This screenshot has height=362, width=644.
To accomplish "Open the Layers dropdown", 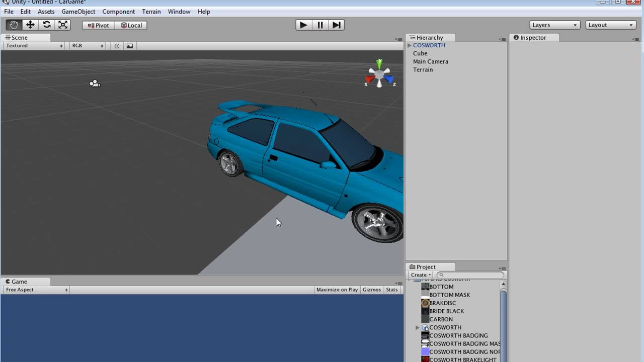I will (x=555, y=25).
